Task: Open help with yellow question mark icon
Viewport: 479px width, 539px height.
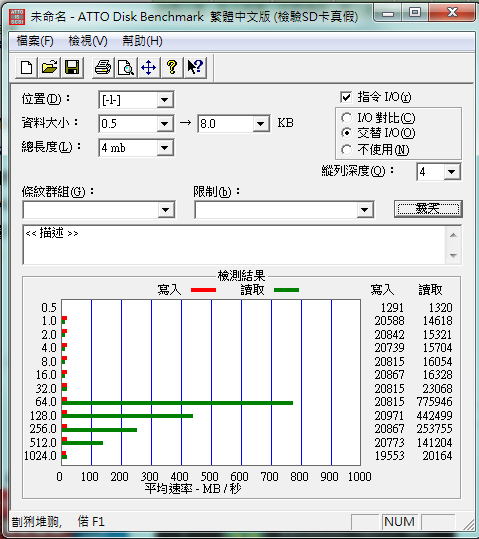Action: pyautogui.click(x=172, y=67)
